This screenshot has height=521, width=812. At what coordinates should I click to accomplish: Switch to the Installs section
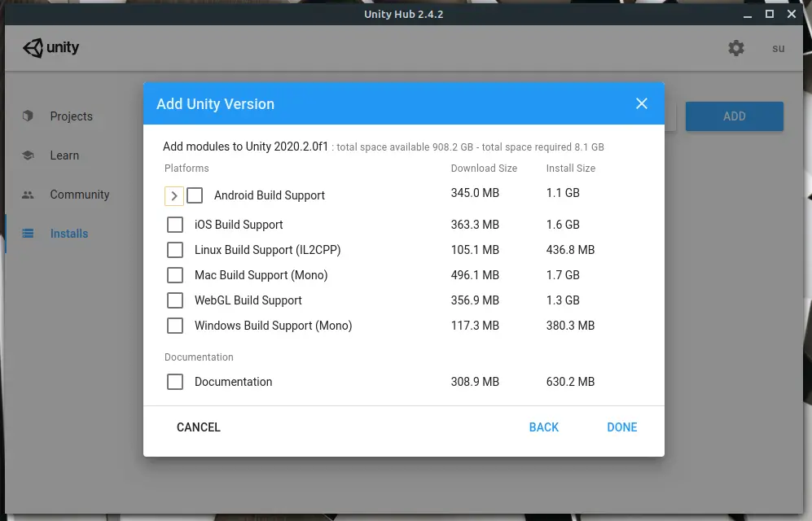coord(69,234)
